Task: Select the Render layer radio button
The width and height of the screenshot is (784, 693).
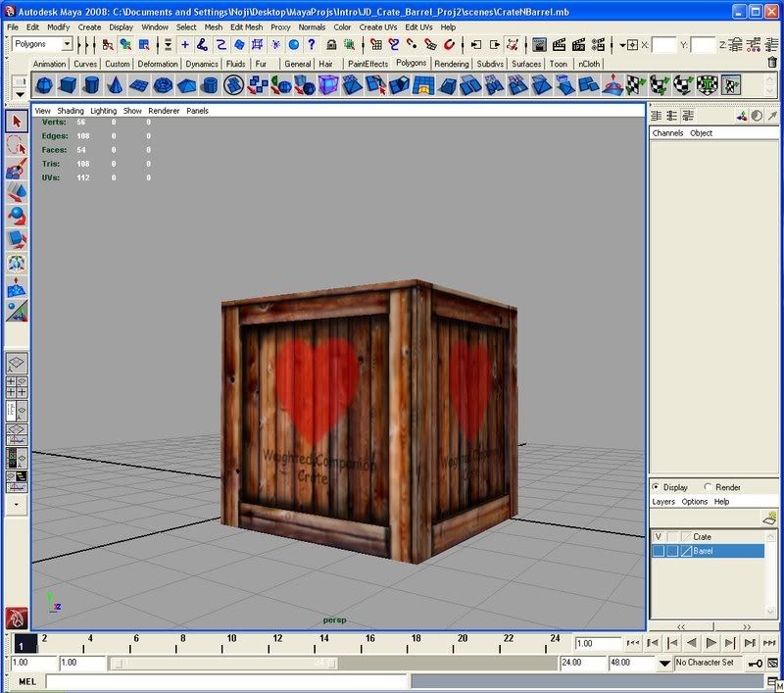Action: 708,487
